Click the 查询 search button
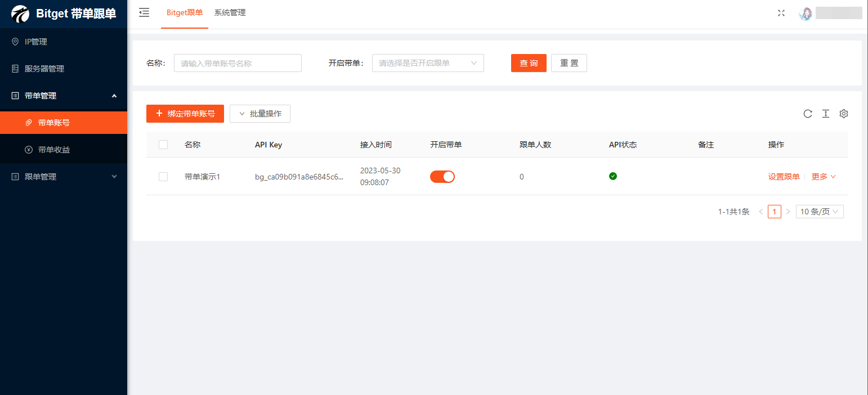The width and height of the screenshot is (868, 395). (529, 63)
